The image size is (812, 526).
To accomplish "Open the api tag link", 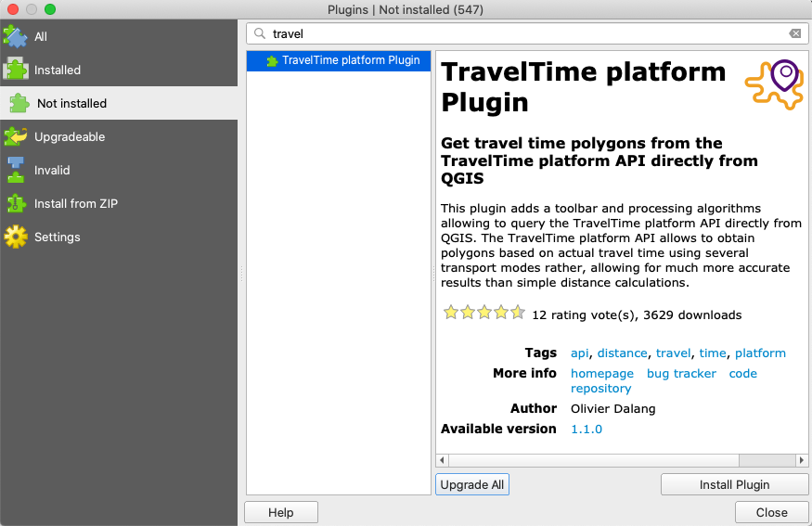I will [x=579, y=353].
